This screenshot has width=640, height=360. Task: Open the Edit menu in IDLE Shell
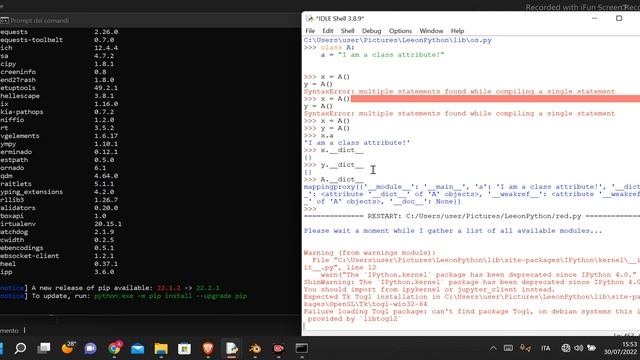[328, 31]
